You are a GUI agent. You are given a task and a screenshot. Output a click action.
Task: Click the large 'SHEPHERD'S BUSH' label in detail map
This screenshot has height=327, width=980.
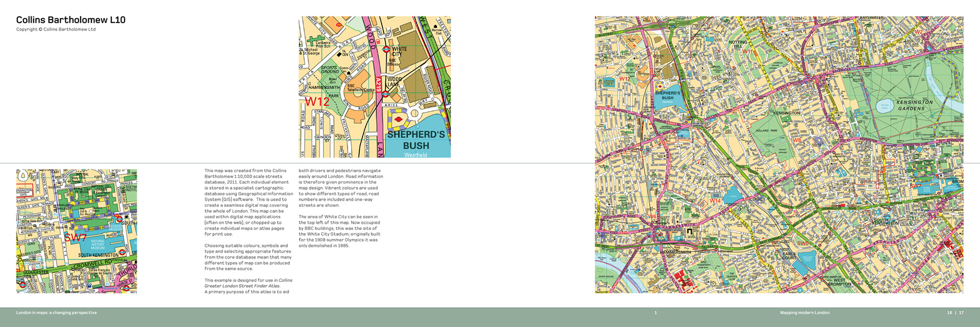point(416,140)
